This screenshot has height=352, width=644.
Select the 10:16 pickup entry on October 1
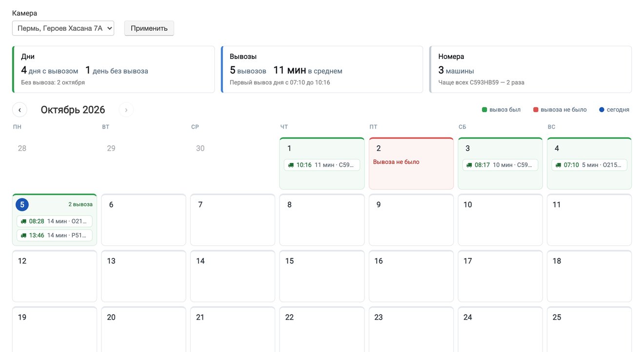point(322,165)
